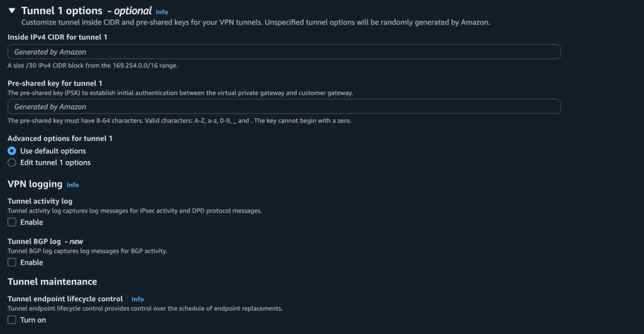644x334 pixels.
Task: Enable the Tunnel activity log checkbox
Action: tap(12, 223)
